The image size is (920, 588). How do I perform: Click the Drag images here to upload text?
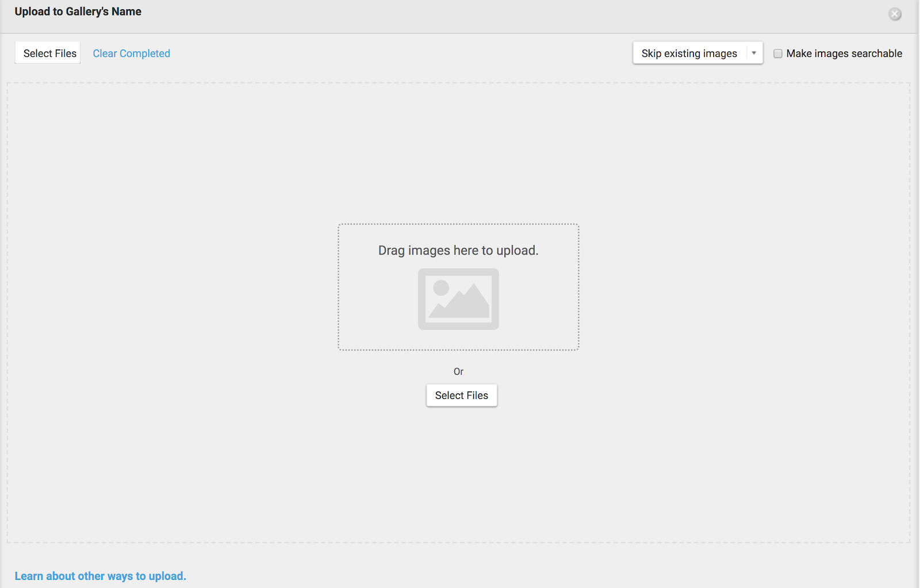pos(458,251)
